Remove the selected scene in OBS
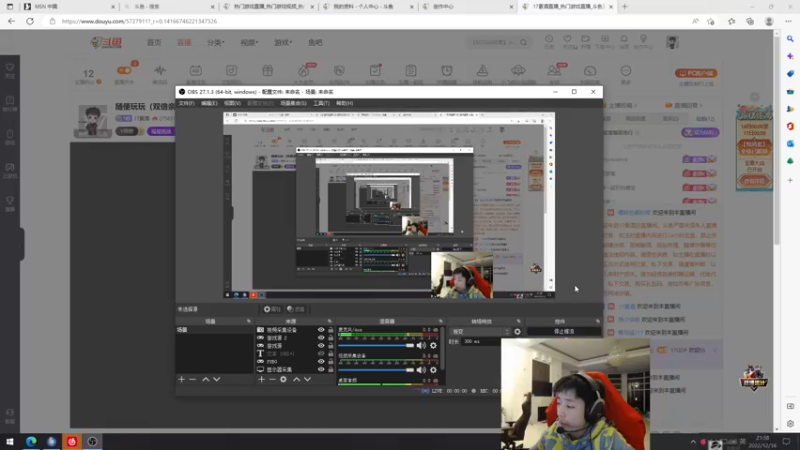Screen dimensions: 800x450 192,379
